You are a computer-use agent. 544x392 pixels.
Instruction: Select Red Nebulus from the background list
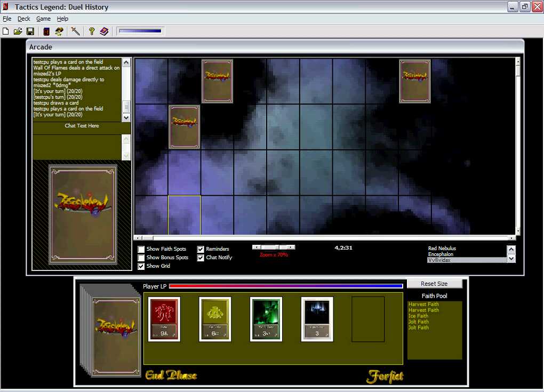(442, 249)
